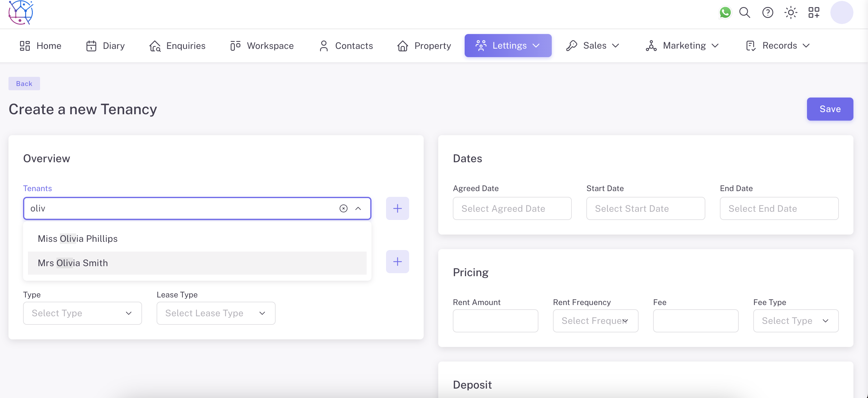Expand the Rent Frequency dropdown
Viewport: 868px width, 398px height.
(595, 321)
